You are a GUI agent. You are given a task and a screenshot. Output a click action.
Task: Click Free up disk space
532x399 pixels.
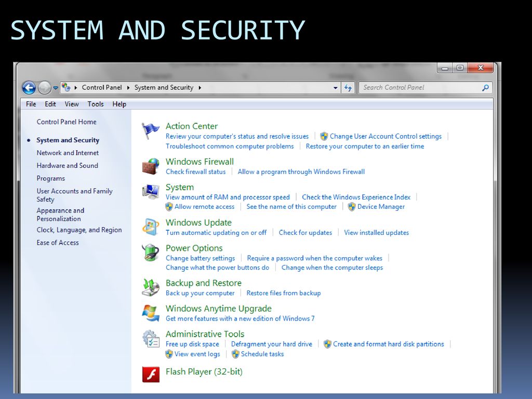click(x=192, y=344)
